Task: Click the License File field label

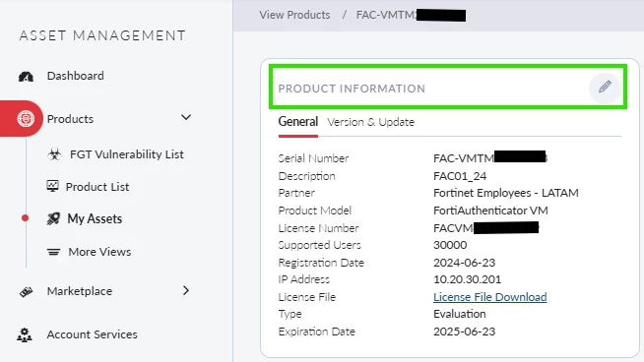Action: click(x=307, y=297)
